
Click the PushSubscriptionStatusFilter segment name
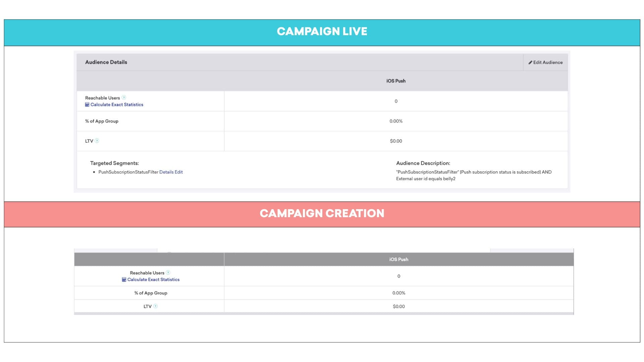click(x=128, y=172)
